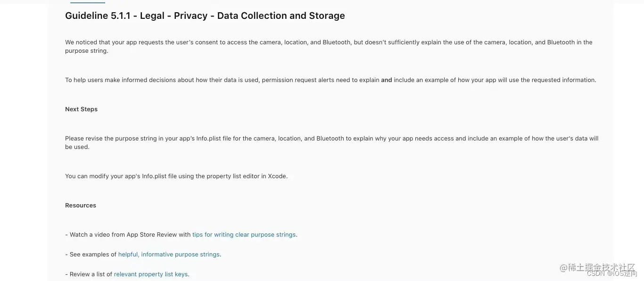The image size is (644, 281).
Task: Click the paragraph starting "We noticed that your app"
Action: point(329,42)
